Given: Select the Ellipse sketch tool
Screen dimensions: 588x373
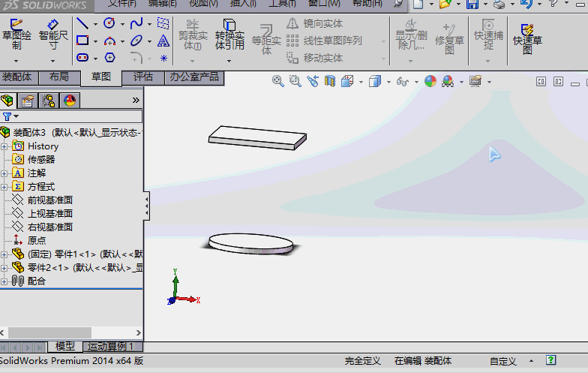Looking at the screenshot, I should point(136,41).
